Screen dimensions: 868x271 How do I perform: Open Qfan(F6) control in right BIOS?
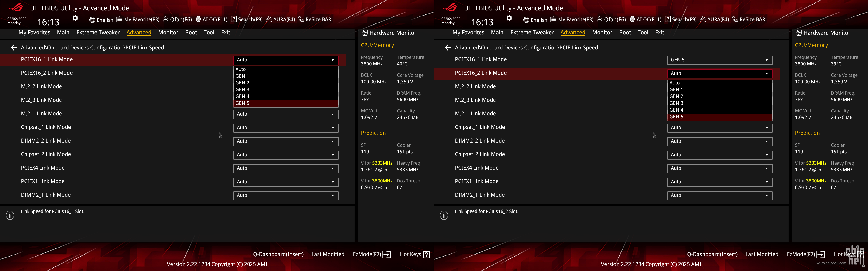(612, 19)
